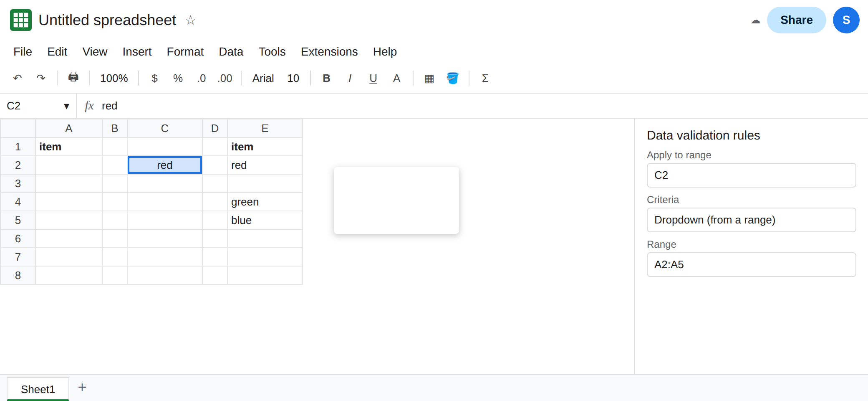
Task: Expand the C2 name box dropdown arrow
Action: (66, 106)
